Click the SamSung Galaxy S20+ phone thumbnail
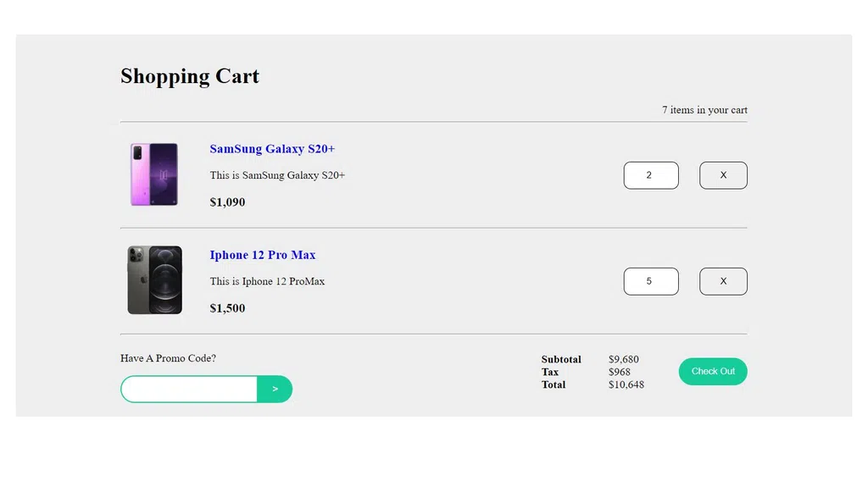 [x=154, y=174]
